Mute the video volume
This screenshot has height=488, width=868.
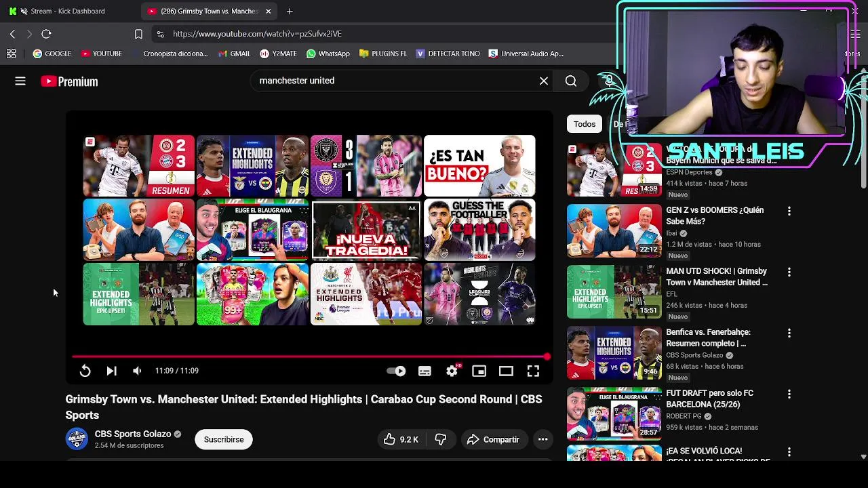pos(137,371)
